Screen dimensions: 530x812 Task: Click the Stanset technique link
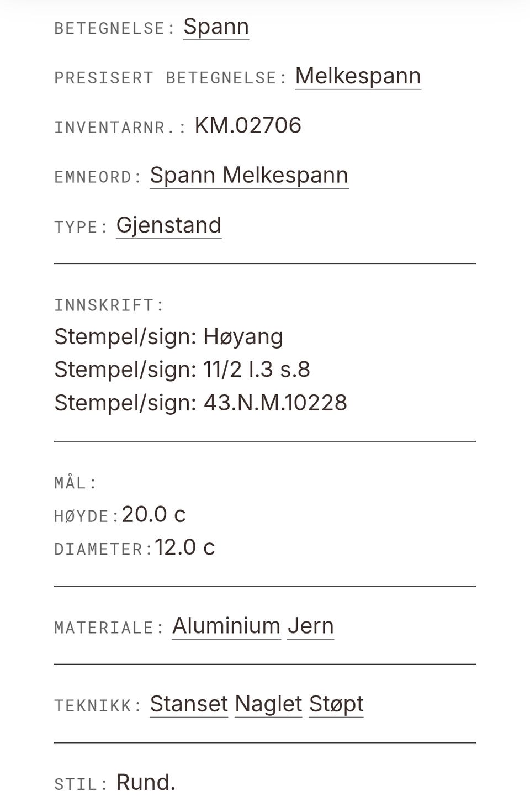coord(189,704)
